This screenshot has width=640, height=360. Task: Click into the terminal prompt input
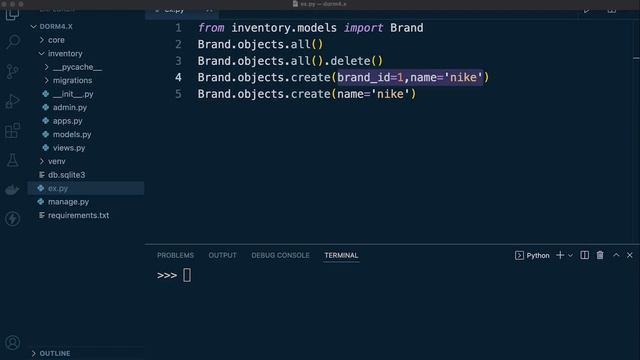point(187,275)
